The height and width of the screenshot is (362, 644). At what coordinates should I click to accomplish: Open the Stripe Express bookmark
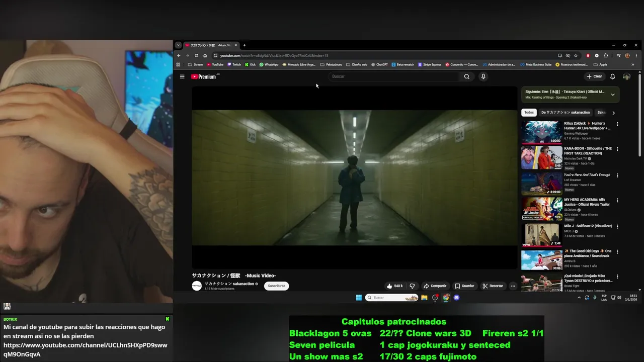(430, 64)
